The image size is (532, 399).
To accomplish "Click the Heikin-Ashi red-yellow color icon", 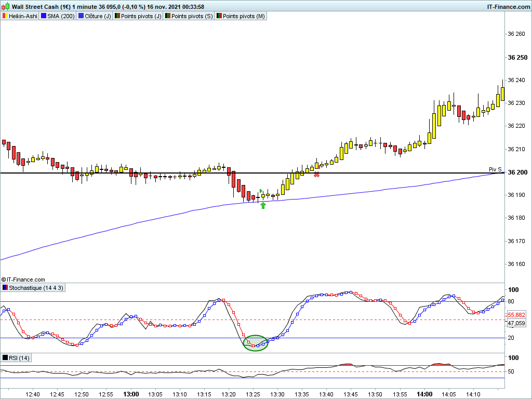I will click(5, 16).
